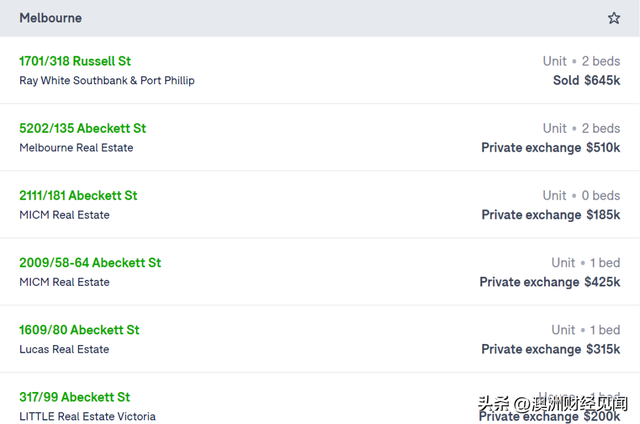Click the Melbourne suburb header
Screen dimensions: 640x424
point(51,18)
